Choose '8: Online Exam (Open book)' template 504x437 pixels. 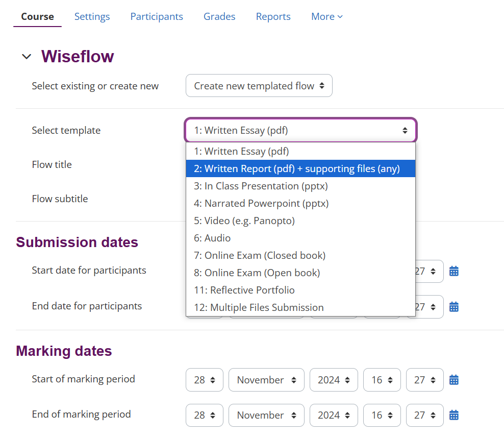(x=300, y=273)
